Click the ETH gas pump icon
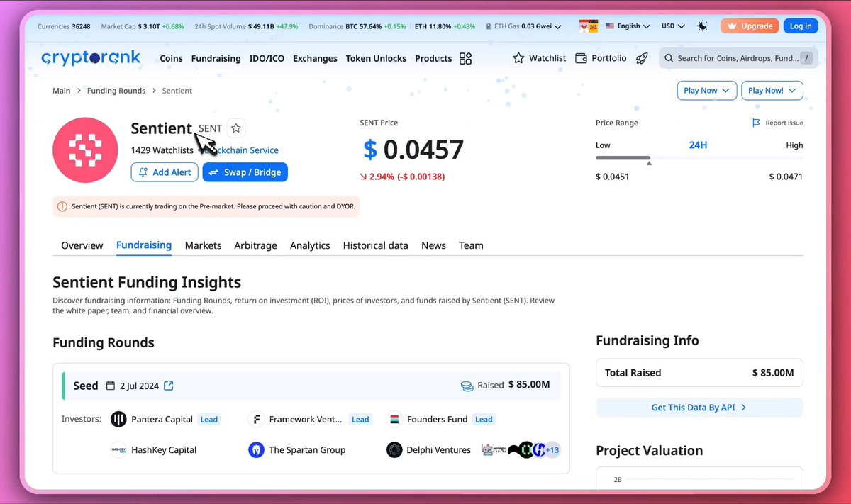 [x=489, y=26]
